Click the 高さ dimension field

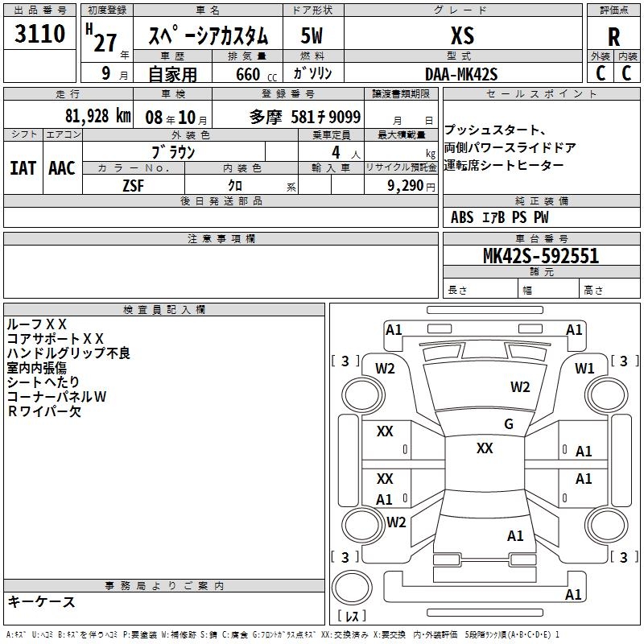point(609,290)
